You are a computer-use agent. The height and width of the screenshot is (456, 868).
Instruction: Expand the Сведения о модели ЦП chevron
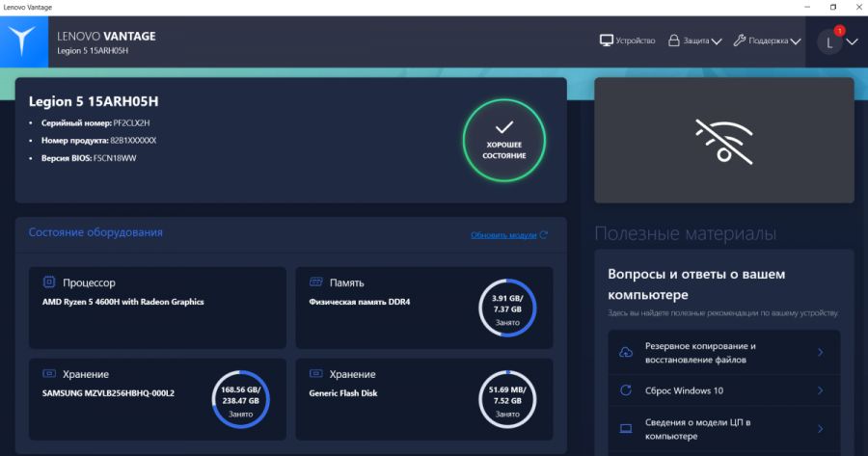tap(820, 428)
